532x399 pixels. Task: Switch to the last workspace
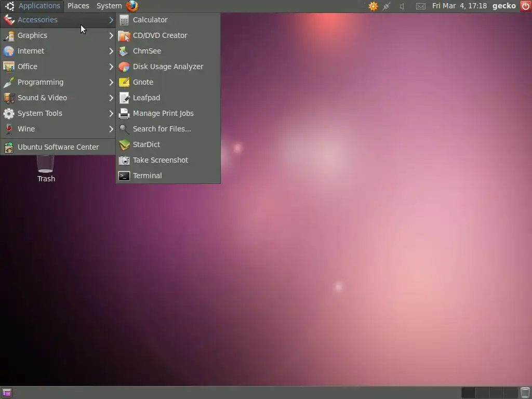click(x=511, y=393)
